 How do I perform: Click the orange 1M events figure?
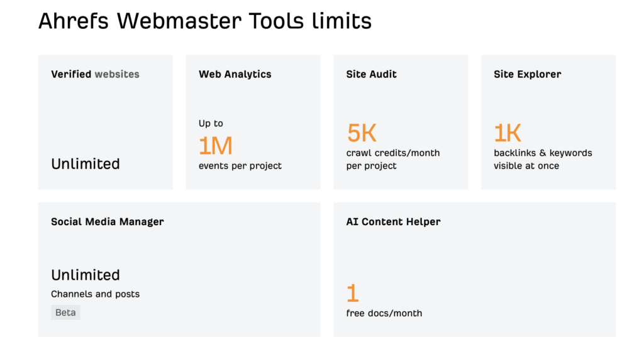pos(216,146)
